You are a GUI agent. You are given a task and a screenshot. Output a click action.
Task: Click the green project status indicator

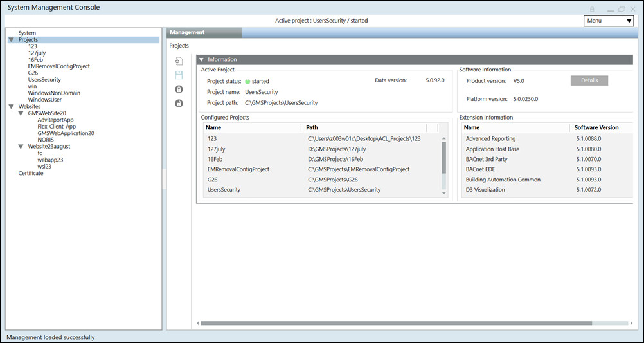pyautogui.click(x=247, y=82)
